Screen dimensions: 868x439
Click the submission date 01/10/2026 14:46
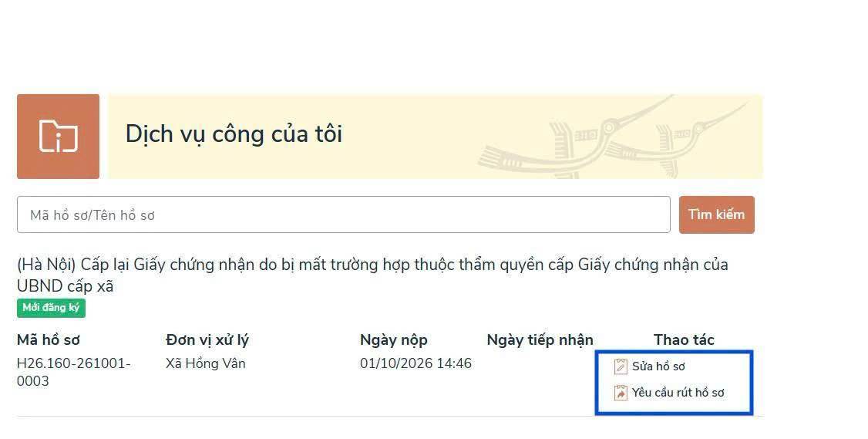[x=415, y=363]
